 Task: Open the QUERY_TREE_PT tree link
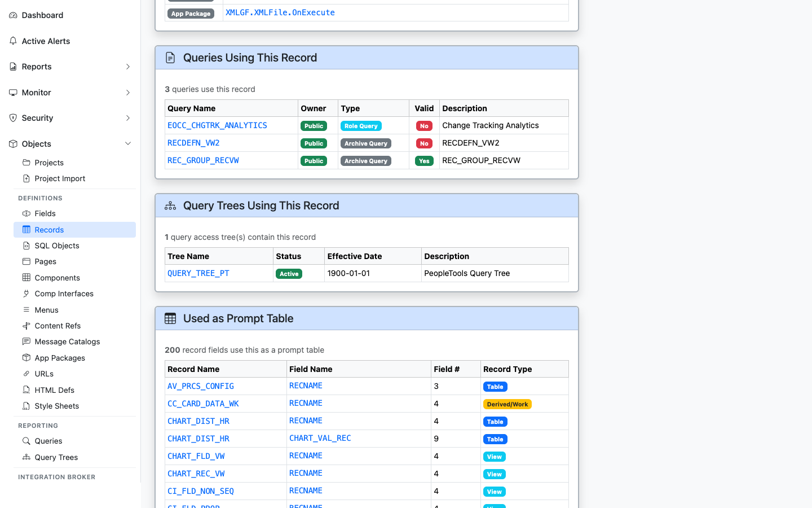tap(198, 273)
